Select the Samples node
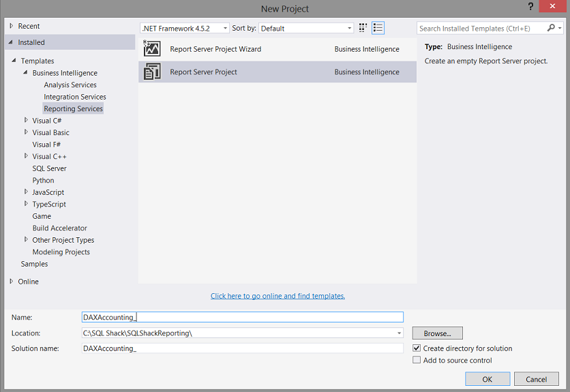This screenshot has height=392, width=570. click(34, 264)
